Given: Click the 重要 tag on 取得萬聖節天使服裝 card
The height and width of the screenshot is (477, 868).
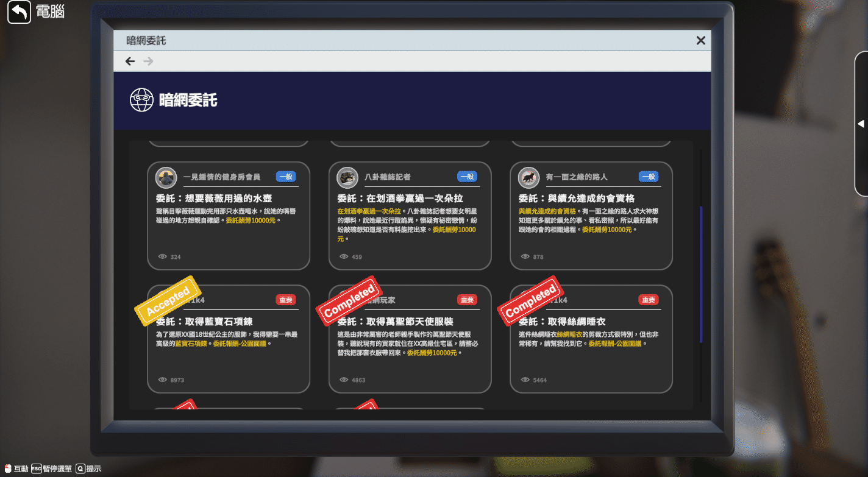Looking at the screenshot, I should [468, 300].
